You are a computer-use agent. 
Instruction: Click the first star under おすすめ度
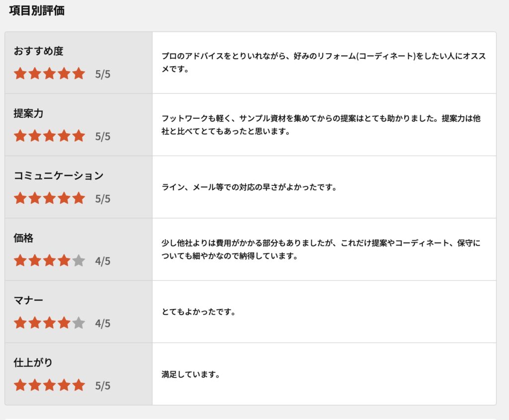coord(20,74)
